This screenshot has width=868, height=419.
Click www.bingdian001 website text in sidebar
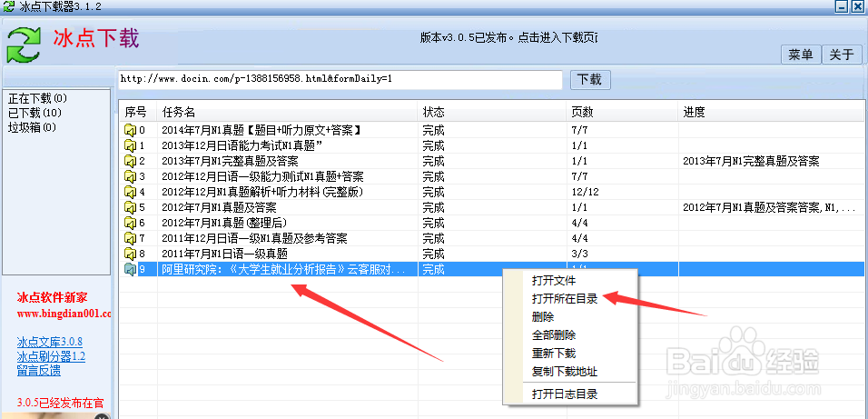tap(64, 314)
